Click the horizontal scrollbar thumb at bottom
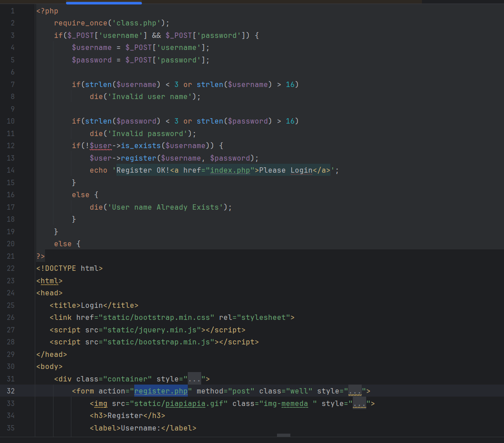This screenshot has height=443, width=504. [x=283, y=435]
